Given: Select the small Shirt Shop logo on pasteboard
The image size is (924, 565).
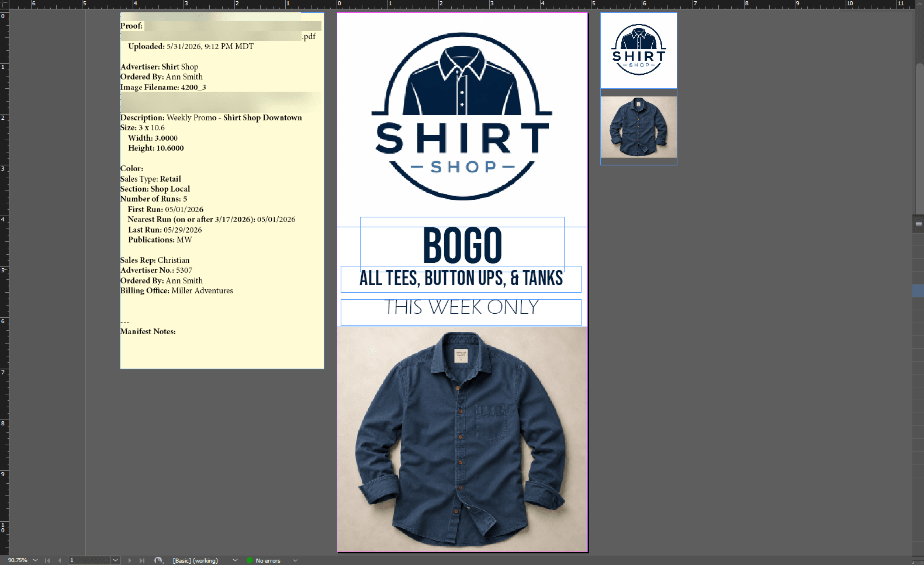Looking at the screenshot, I should (639, 51).
